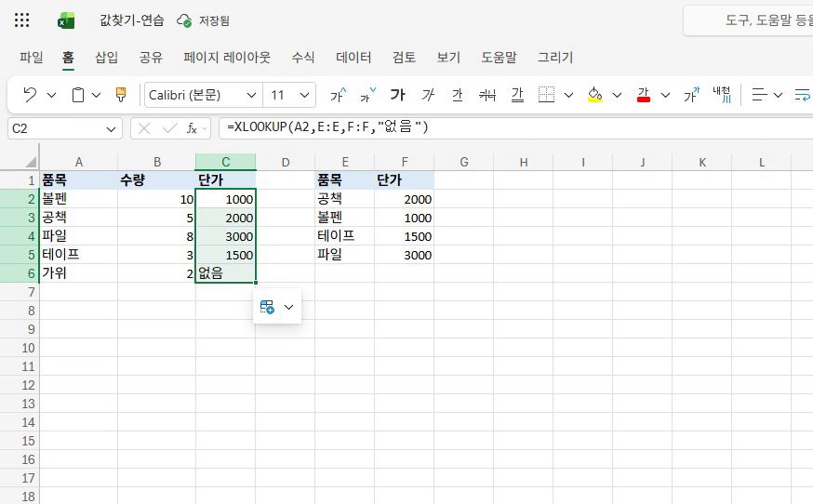Expand alignment dropdown arrow
This screenshot has width=813, height=504.
778,96
